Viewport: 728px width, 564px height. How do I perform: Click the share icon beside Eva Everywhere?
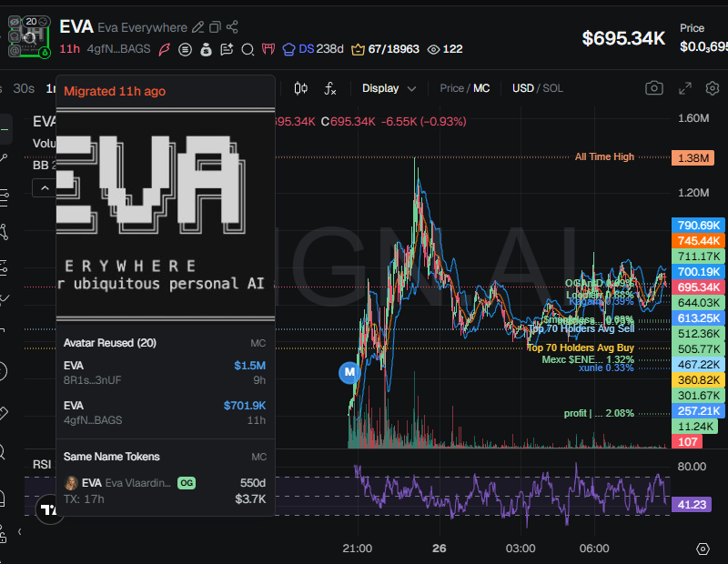coord(233,27)
